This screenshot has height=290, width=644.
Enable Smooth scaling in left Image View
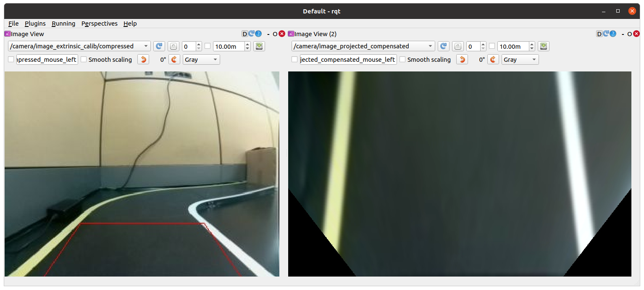click(84, 60)
